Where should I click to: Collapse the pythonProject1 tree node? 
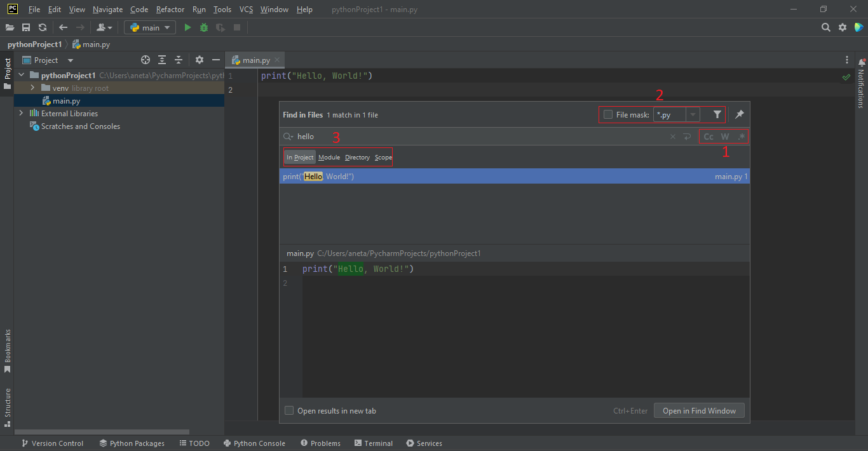click(x=21, y=75)
